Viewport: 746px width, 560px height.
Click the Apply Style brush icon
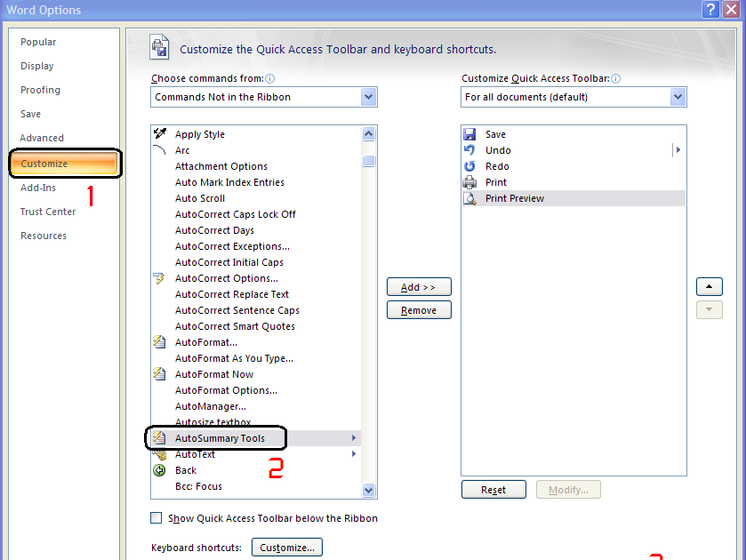(161, 133)
